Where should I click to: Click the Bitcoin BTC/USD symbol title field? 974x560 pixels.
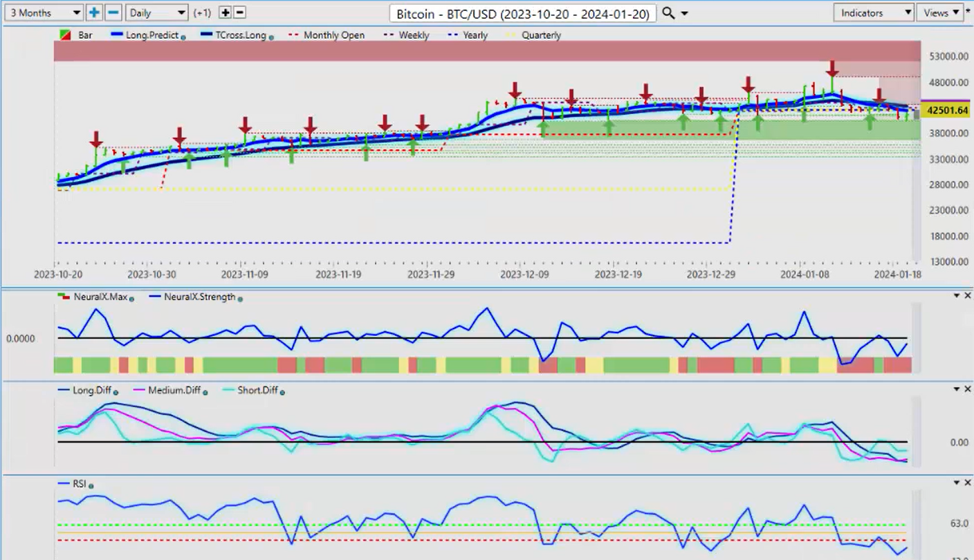click(x=522, y=13)
